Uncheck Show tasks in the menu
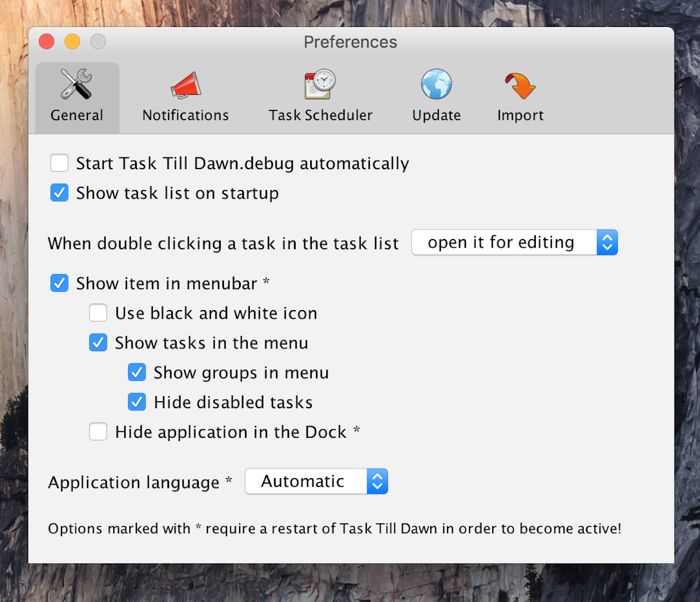The width and height of the screenshot is (700, 602). 98,342
